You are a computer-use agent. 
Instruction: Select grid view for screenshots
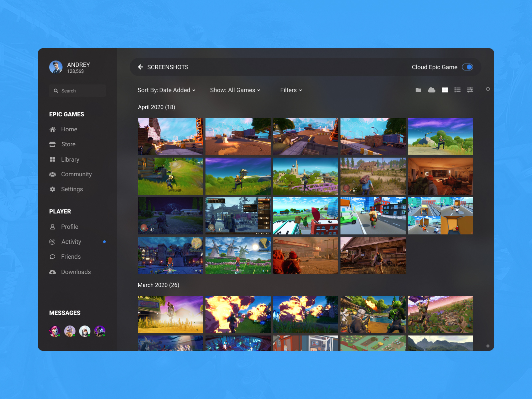tap(445, 90)
